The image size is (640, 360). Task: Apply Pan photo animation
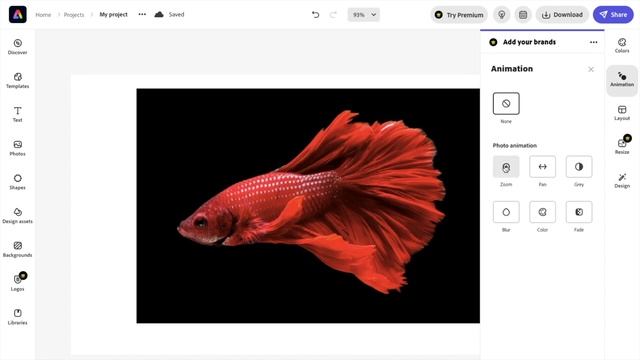point(542,167)
